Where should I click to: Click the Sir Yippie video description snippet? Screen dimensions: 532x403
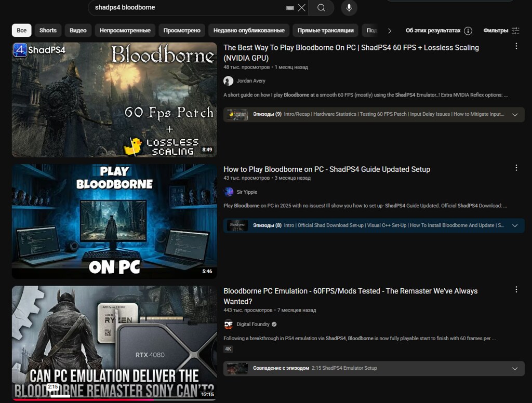tap(365, 206)
